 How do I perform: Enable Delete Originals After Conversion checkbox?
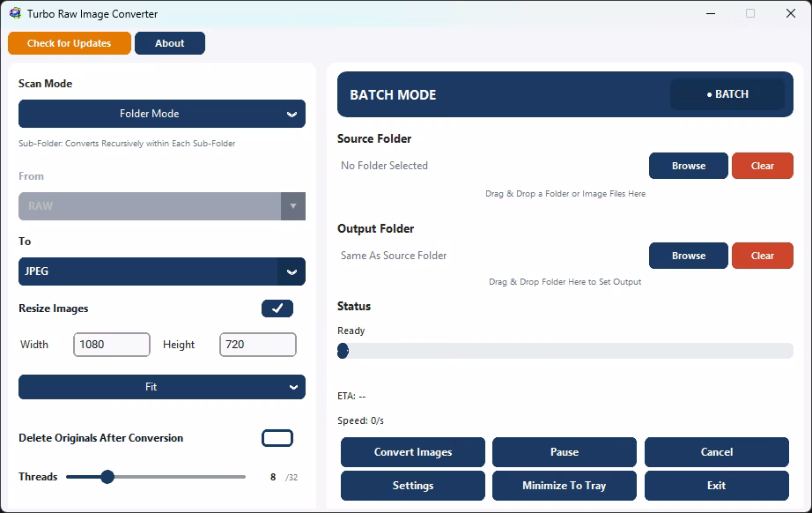point(277,438)
